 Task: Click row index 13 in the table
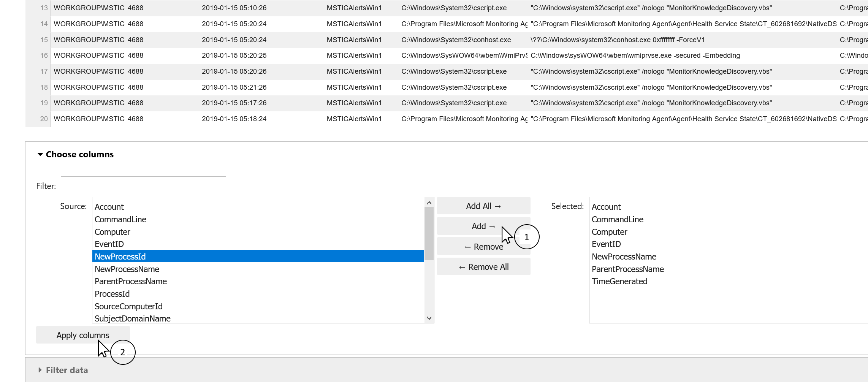(44, 8)
